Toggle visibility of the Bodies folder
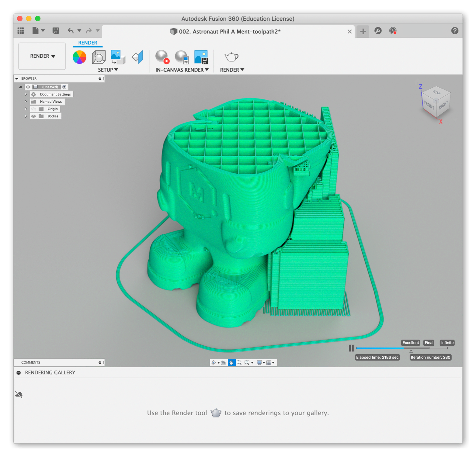Viewport: 476px width, 460px height. (x=33, y=116)
